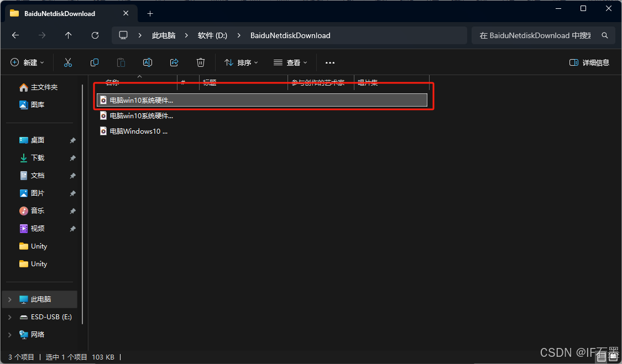Select the 电脑Windows10 ... file
The width and height of the screenshot is (622, 364).
pyautogui.click(x=133, y=131)
